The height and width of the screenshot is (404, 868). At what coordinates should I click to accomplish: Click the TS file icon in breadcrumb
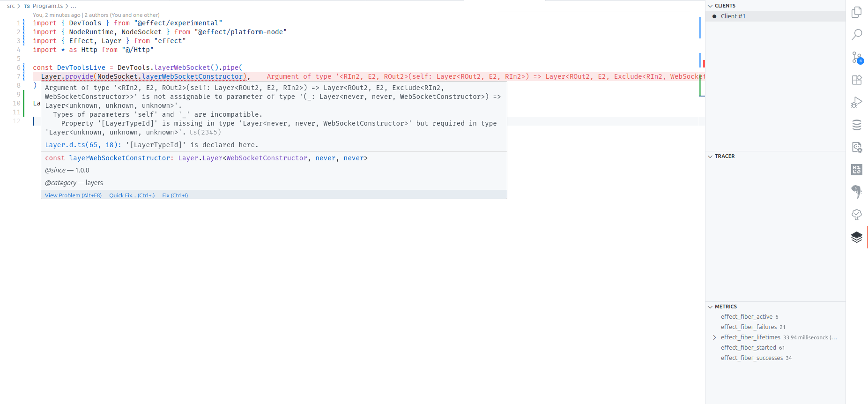click(x=27, y=6)
